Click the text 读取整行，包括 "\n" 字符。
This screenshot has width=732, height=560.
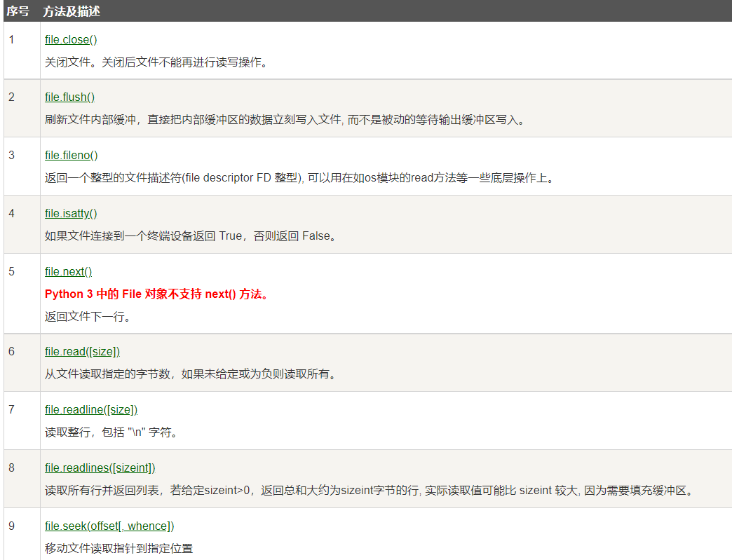(x=112, y=432)
